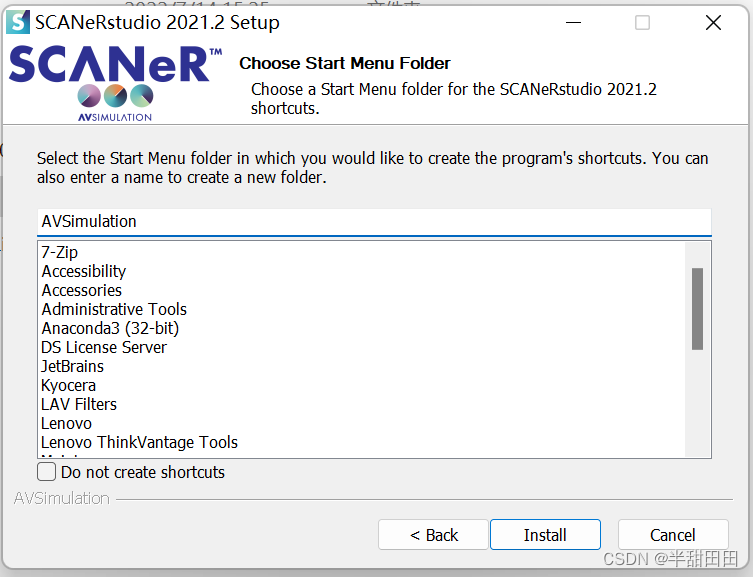
Task: Click the folder list scrollbar thumb
Action: (x=697, y=309)
